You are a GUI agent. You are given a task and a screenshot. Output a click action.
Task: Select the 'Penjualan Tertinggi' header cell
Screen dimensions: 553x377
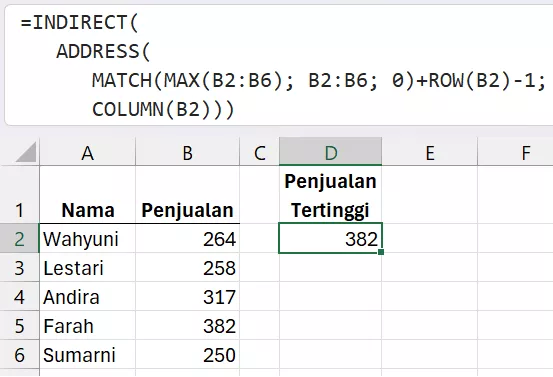tap(330, 194)
